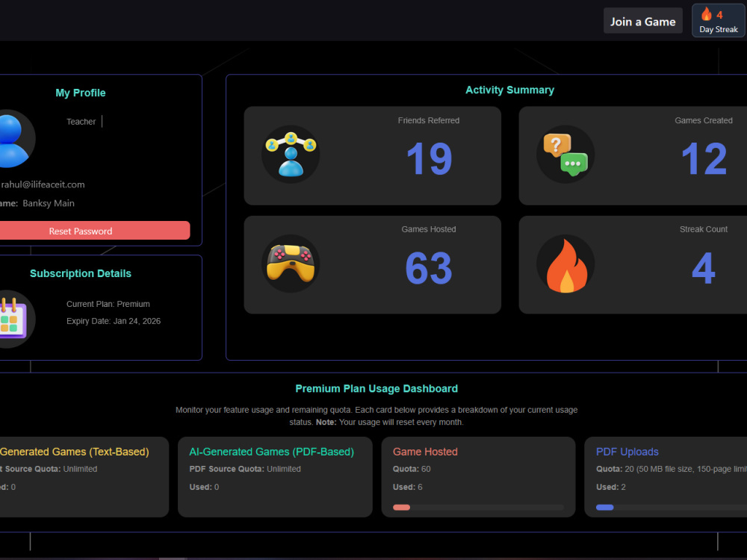
Task: Click the Reset Password button
Action: [81, 231]
